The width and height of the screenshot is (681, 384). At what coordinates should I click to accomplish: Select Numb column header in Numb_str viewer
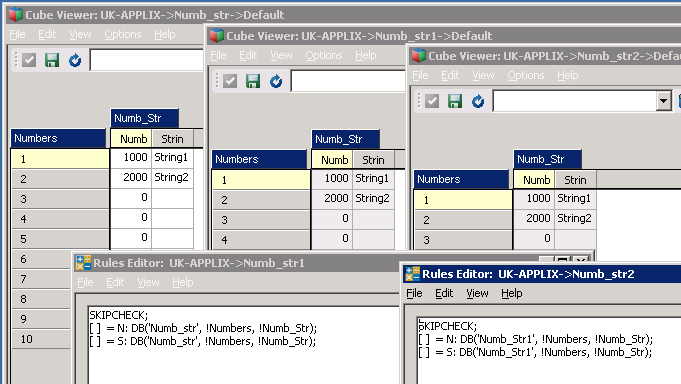[x=131, y=139]
